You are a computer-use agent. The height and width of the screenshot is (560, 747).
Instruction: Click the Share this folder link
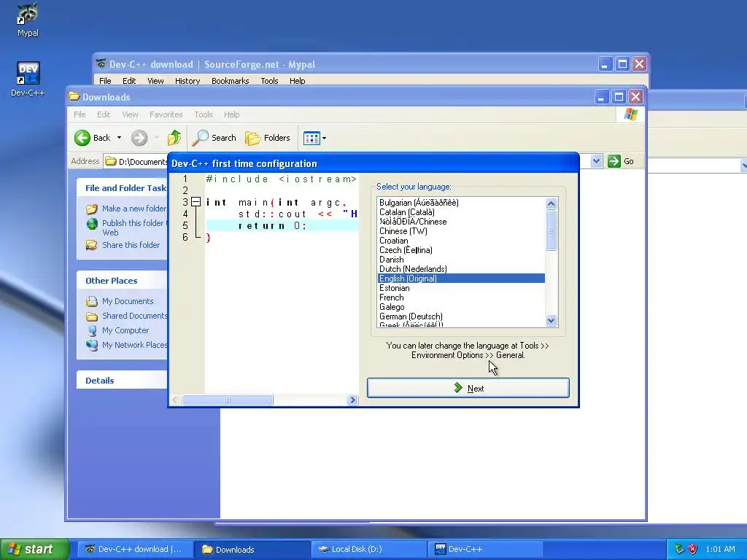pyautogui.click(x=131, y=245)
